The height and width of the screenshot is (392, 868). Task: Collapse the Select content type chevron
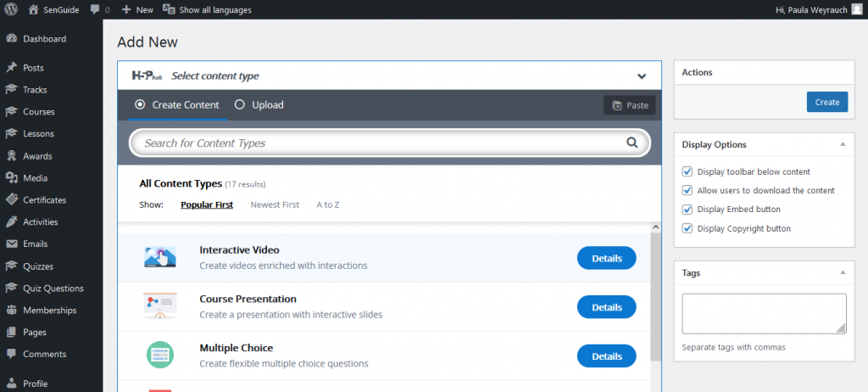click(642, 76)
